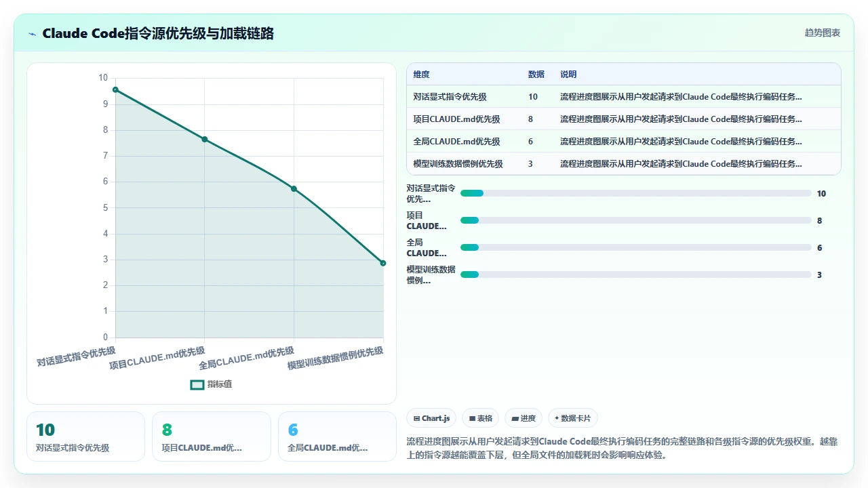The height and width of the screenshot is (488, 868).
Task: Select the 项目CLAUDE.md优先级 table cell
Action: click(x=456, y=119)
